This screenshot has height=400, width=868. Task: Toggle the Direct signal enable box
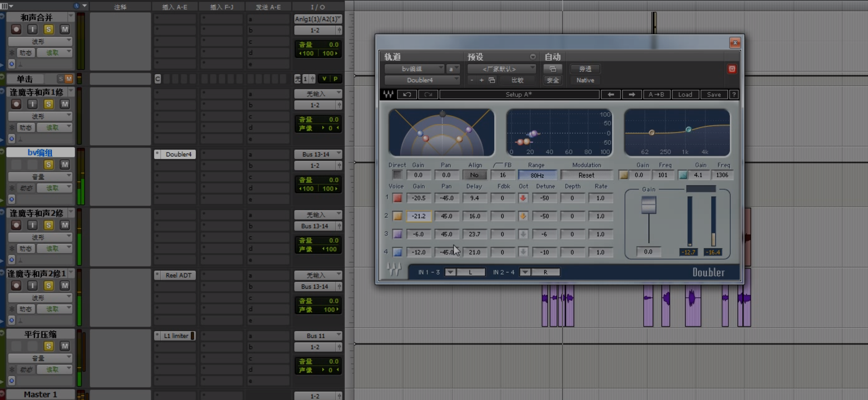397,175
